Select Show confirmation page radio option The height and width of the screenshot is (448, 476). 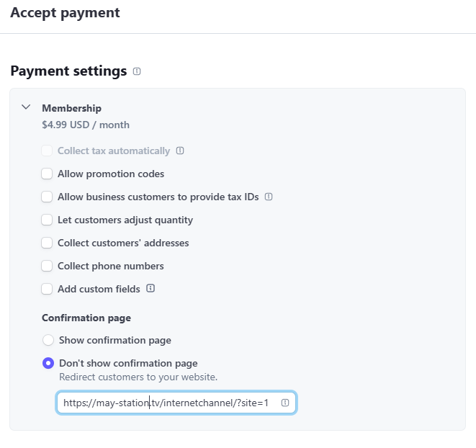48,340
